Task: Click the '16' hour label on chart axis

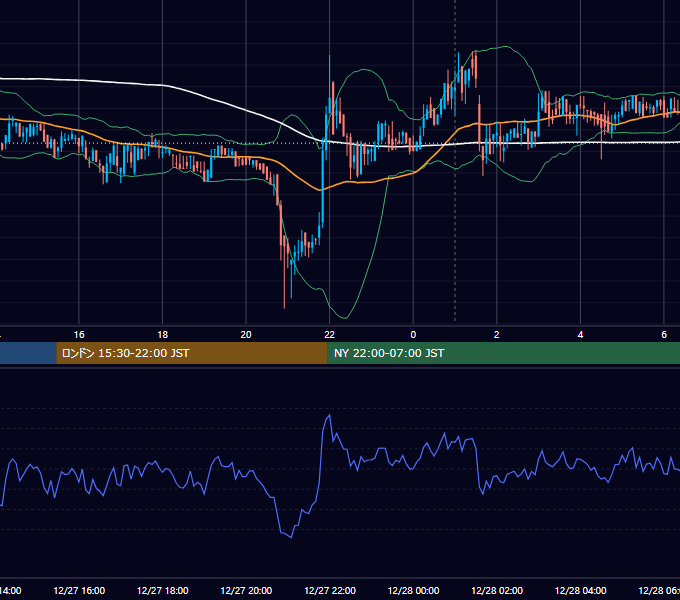Action: click(79, 335)
